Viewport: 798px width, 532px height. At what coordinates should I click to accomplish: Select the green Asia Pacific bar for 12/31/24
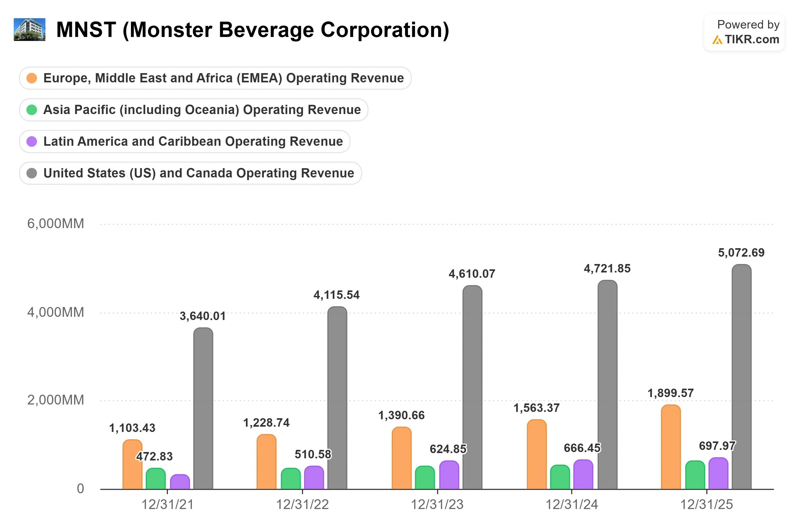(x=560, y=477)
